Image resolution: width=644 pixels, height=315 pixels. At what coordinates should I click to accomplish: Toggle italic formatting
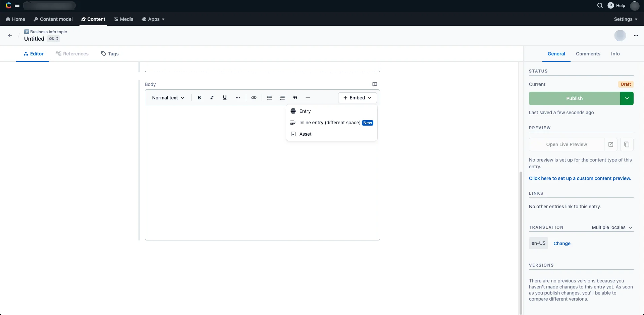tap(212, 98)
